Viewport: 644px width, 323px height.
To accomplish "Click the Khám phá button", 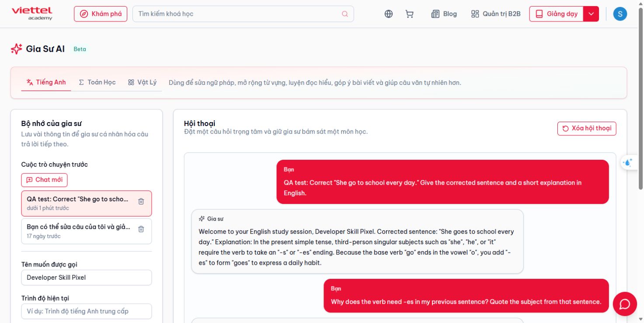I will (x=101, y=14).
